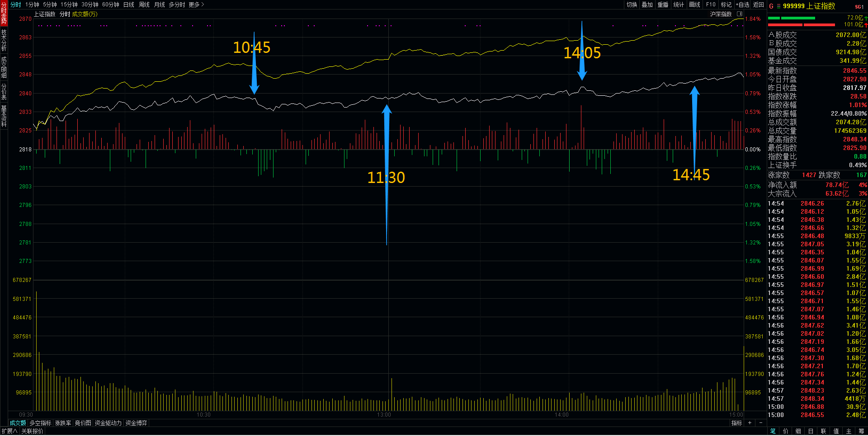The width and height of the screenshot is (868, 436).
Task: Click the green buy-volume bar under header
Action: [791, 18]
